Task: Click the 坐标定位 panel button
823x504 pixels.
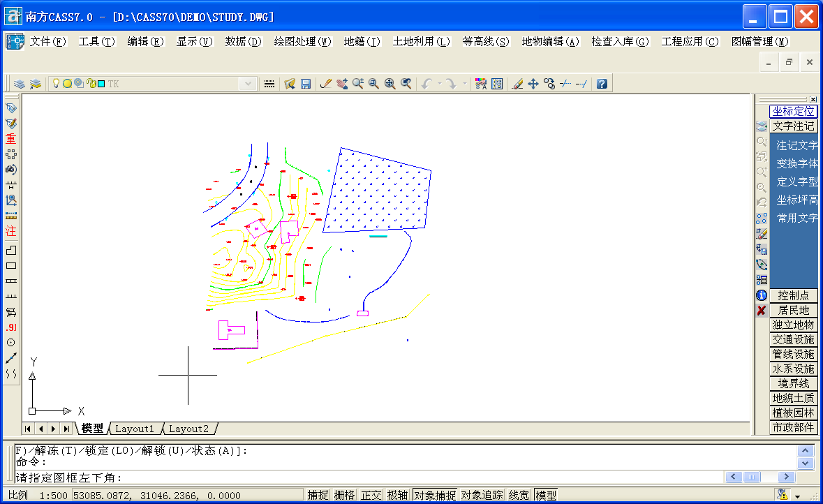Action: (793, 111)
